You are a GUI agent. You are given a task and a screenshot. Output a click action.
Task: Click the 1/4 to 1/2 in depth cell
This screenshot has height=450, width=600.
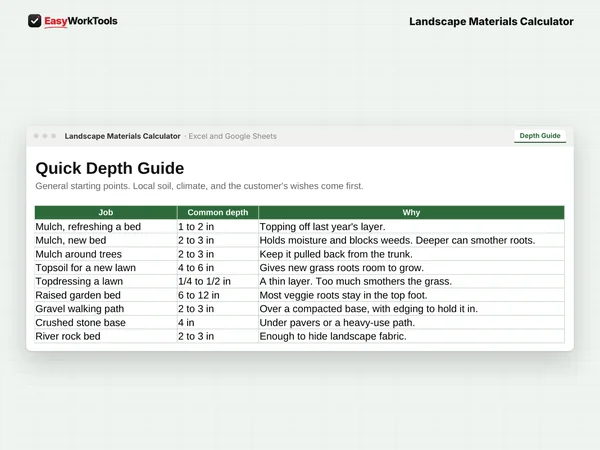pyautogui.click(x=218, y=281)
